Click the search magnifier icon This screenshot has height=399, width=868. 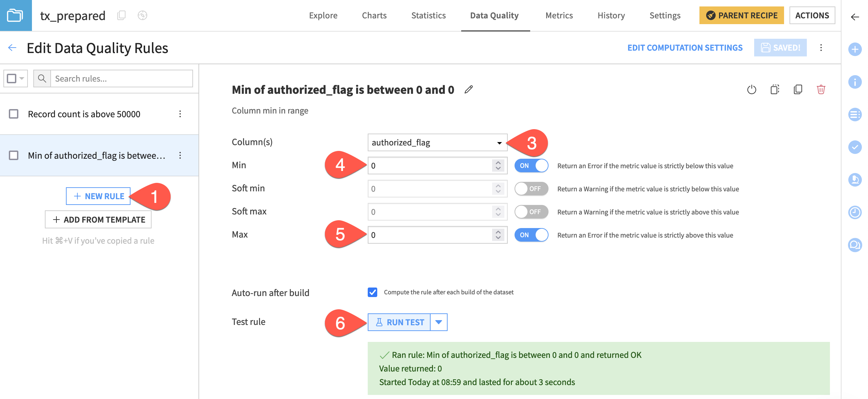click(42, 79)
